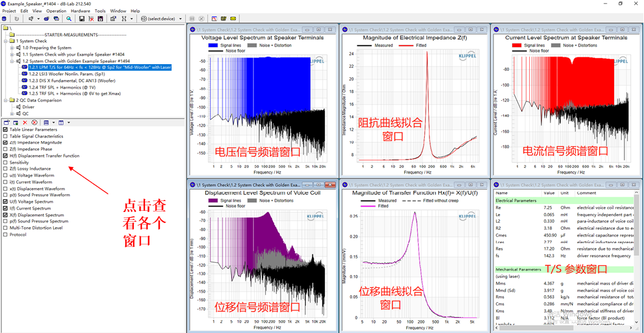
Task: Uncheck Table Linear Parameters
Action: pos(5,130)
